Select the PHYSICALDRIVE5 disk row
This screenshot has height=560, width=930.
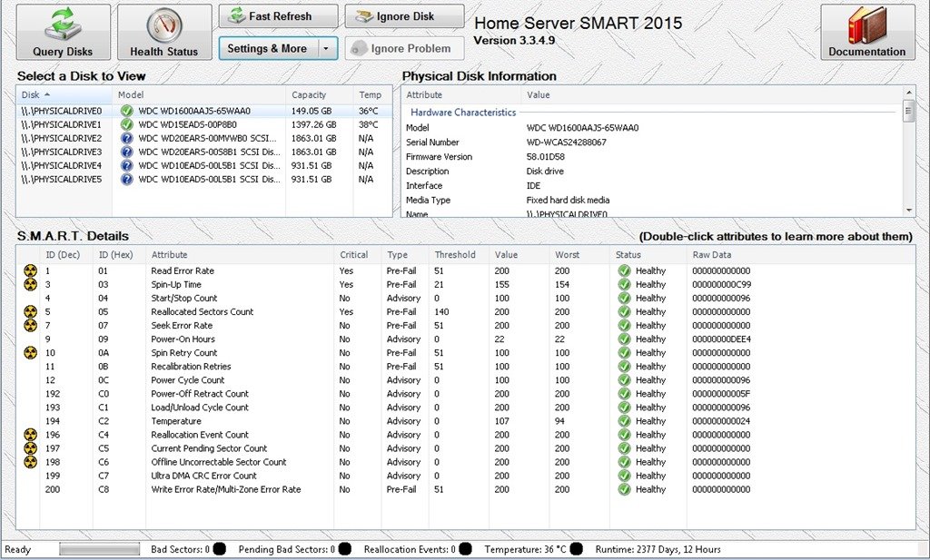(204, 179)
